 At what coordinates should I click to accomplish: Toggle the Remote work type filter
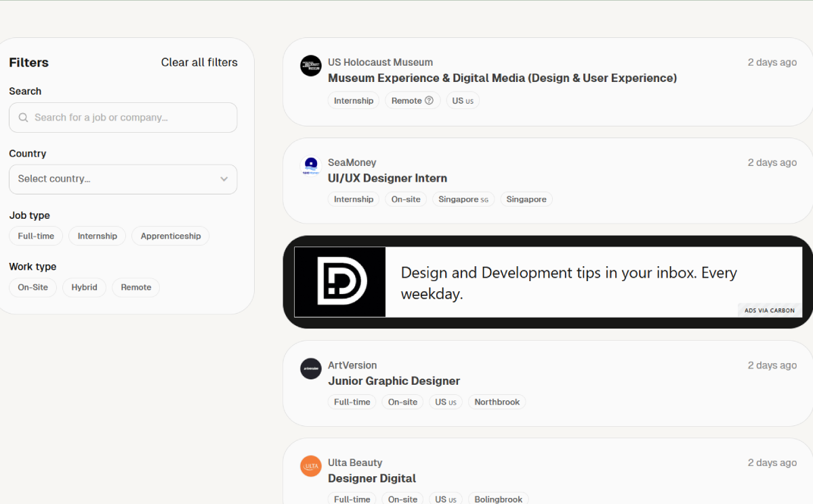136,287
